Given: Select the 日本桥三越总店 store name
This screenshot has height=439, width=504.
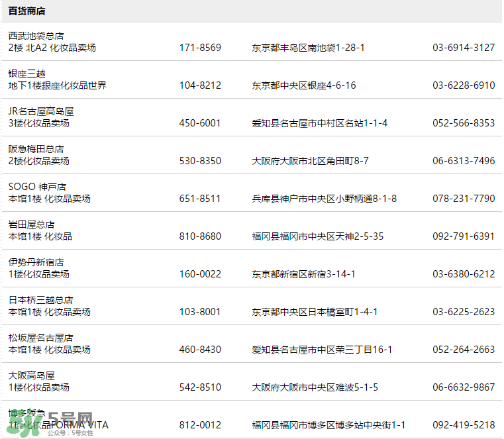Looking at the screenshot, I should tap(41, 300).
